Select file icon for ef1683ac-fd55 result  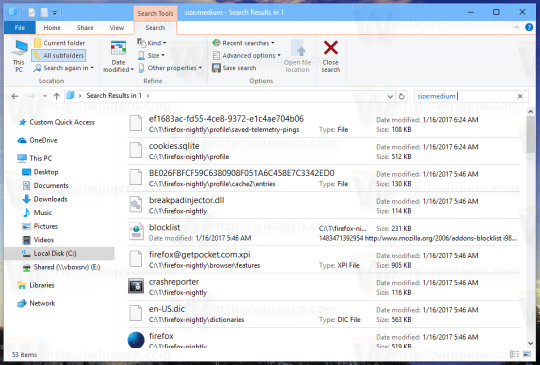click(136, 124)
